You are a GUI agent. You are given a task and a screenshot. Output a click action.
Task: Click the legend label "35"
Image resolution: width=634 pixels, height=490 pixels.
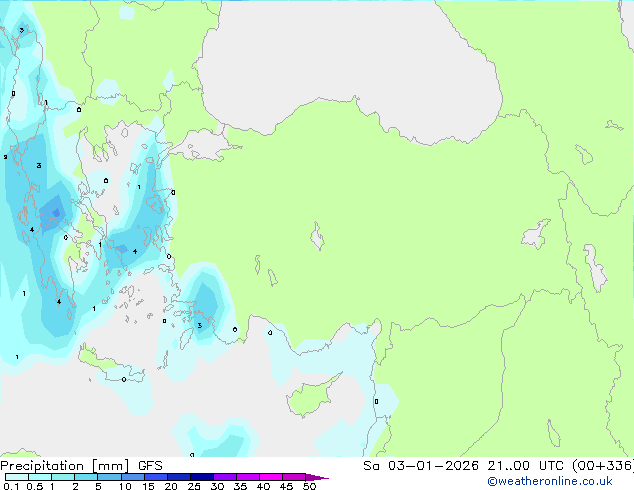240,486
